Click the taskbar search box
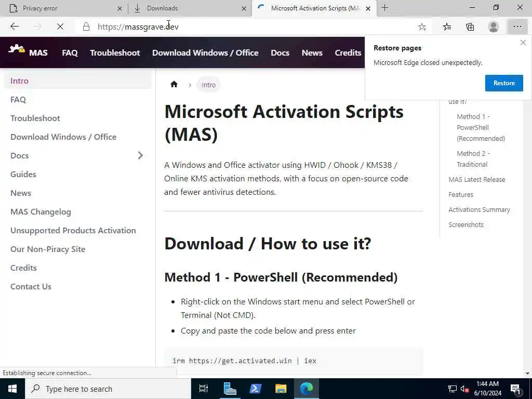Image resolution: width=532 pixels, height=399 pixels. [108, 389]
